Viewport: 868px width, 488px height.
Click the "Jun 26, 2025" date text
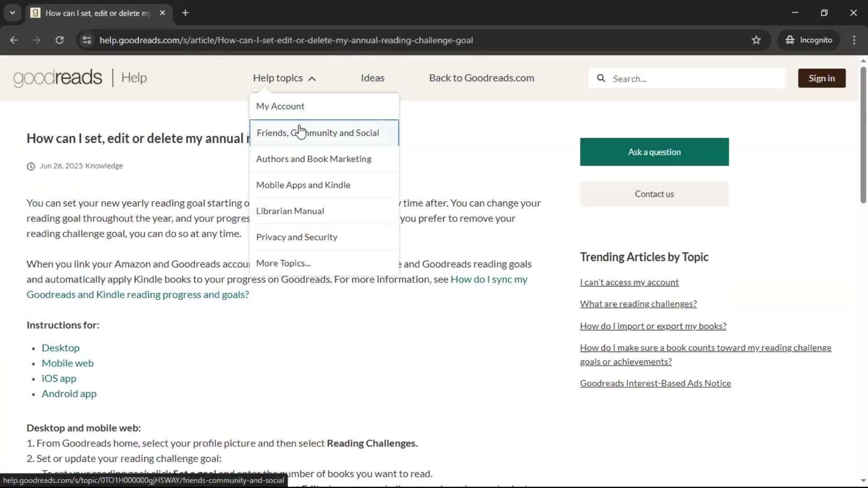61,166
